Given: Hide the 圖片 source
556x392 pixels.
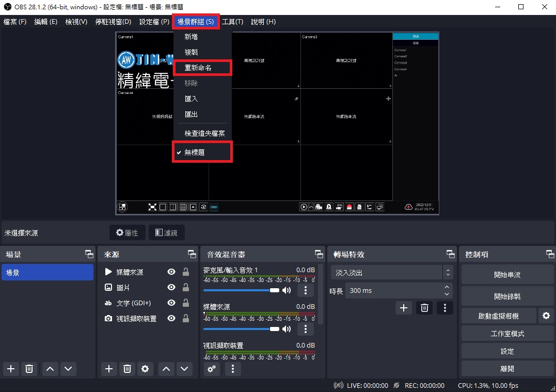Looking at the screenshot, I should point(171,287).
